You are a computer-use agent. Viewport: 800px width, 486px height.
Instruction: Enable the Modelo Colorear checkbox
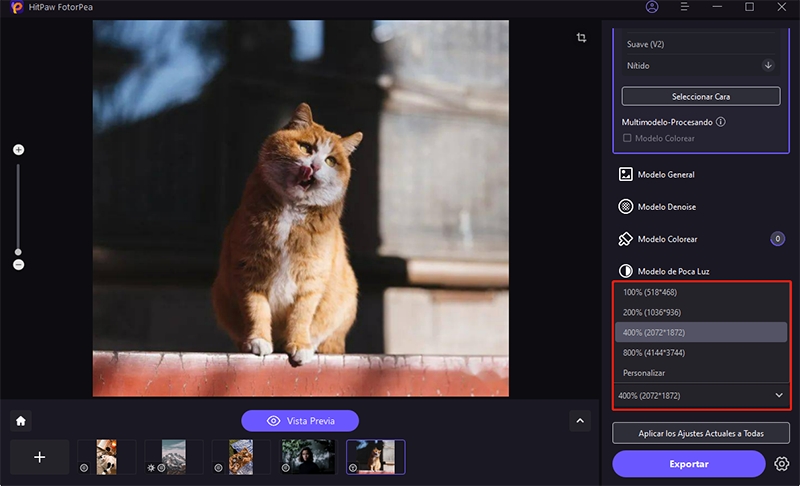pos(627,138)
